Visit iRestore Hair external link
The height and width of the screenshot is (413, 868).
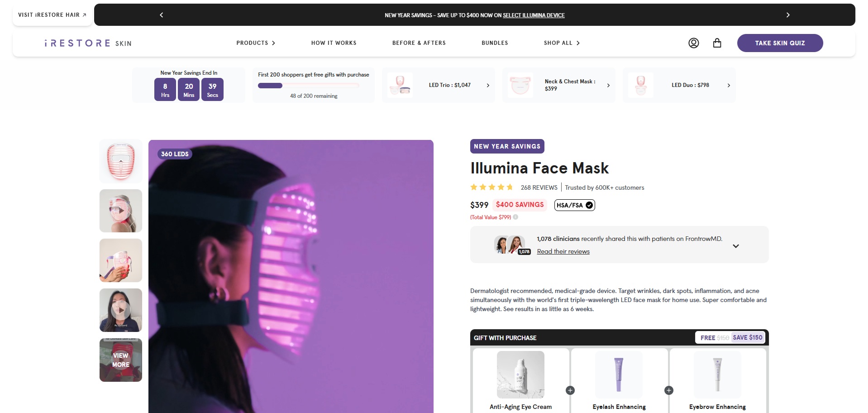pyautogui.click(x=52, y=15)
